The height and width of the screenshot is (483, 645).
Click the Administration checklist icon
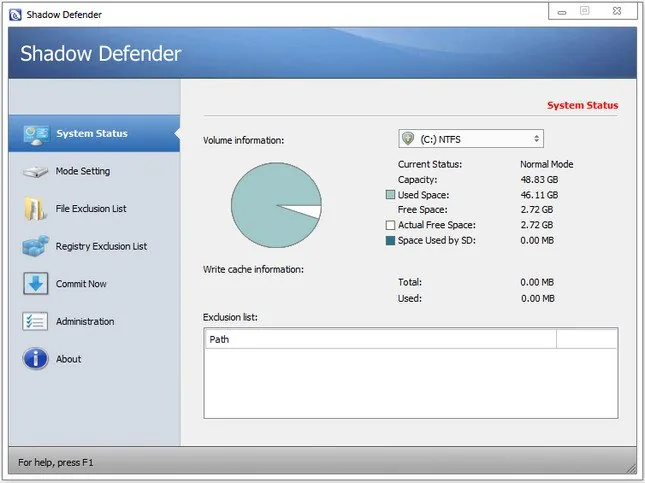[x=35, y=321]
